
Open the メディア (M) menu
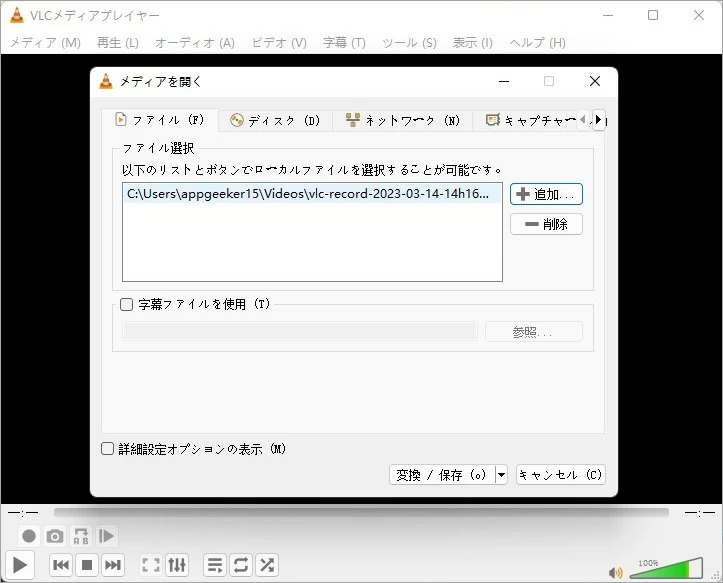click(x=45, y=43)
